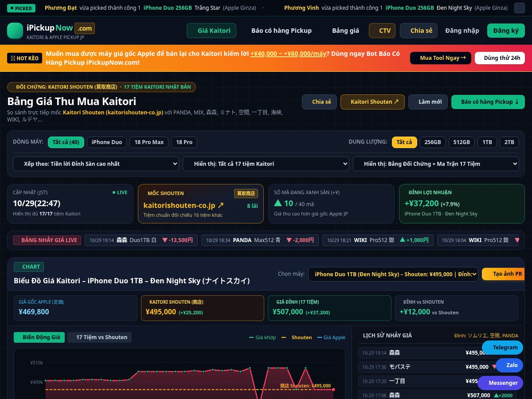
Task: Click ticker entry 森森 Duo1TB 白 -13,500円
Action: (141, 240)
